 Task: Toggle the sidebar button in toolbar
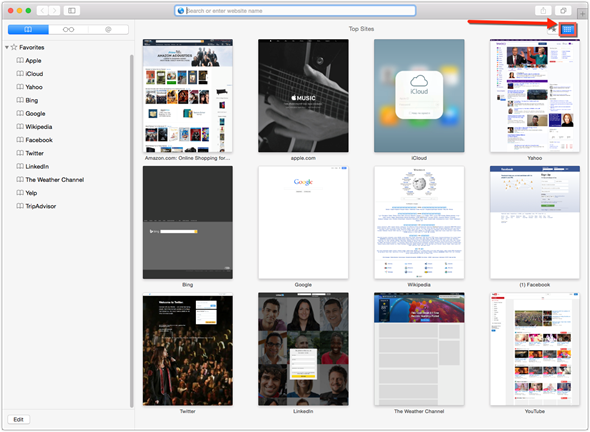(x=71, y=11)
